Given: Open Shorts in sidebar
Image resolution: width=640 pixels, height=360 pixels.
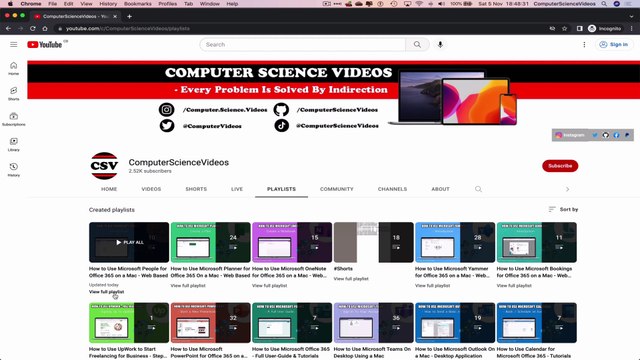Looking at the screenshot, I should pyautogui.click(x=13, y=93).
